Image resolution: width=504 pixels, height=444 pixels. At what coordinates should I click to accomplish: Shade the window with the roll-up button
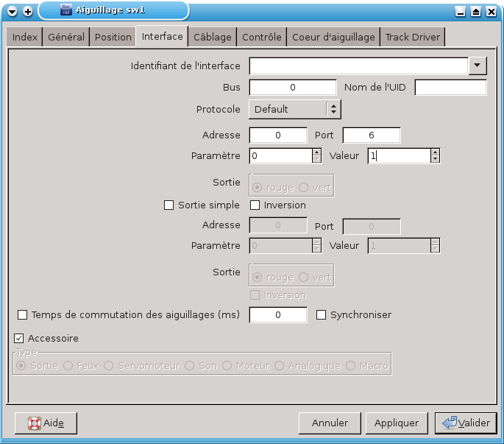click(475, 12)
